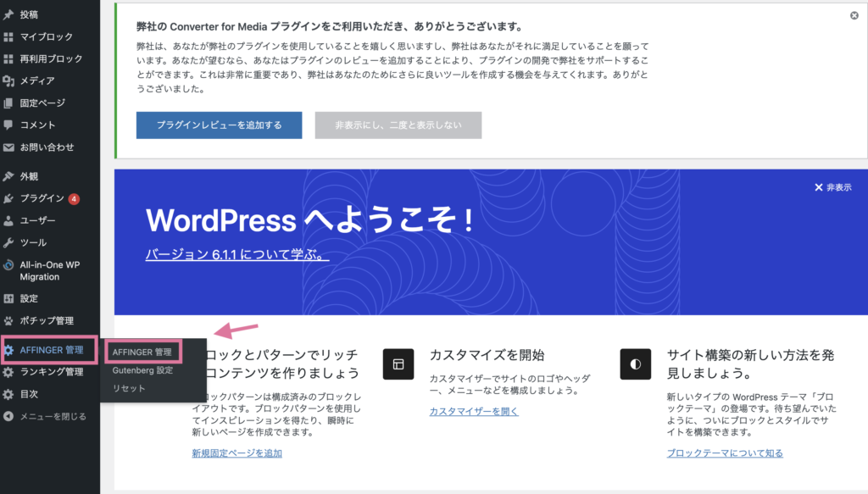
Task: Click the カスタマイズを開始 heading
Action: point(487,355)
